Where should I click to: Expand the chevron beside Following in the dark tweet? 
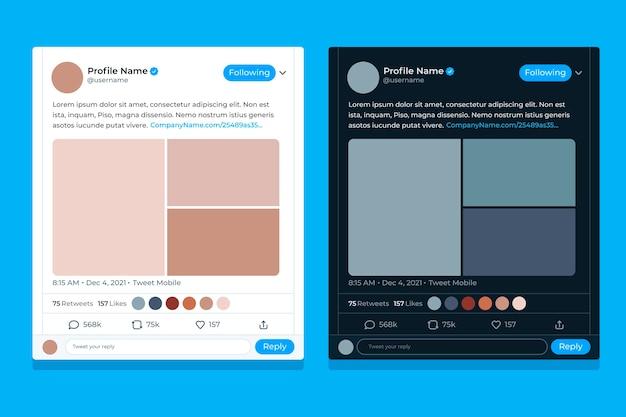tap(578, 73)
